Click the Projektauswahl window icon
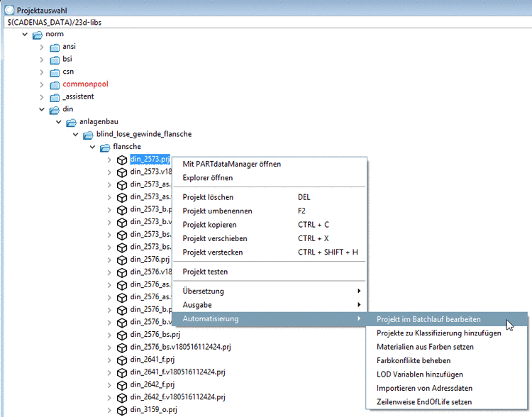Image resolution: width=532 pixels, height=417 pixels. [9, 10]
